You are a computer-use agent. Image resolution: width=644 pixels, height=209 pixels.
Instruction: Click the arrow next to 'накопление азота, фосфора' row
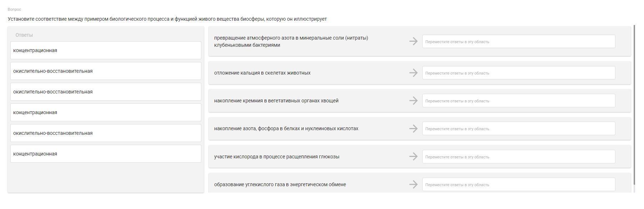pos(413,128)
